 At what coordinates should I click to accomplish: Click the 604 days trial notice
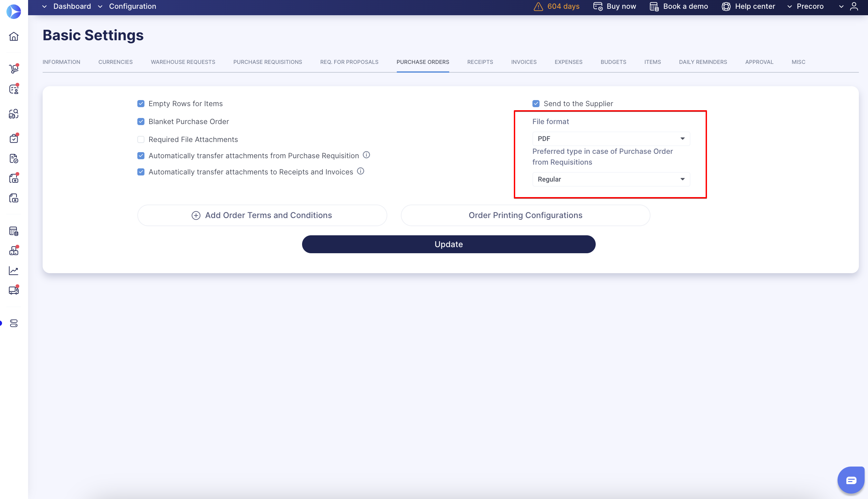[x=563, y=6]
